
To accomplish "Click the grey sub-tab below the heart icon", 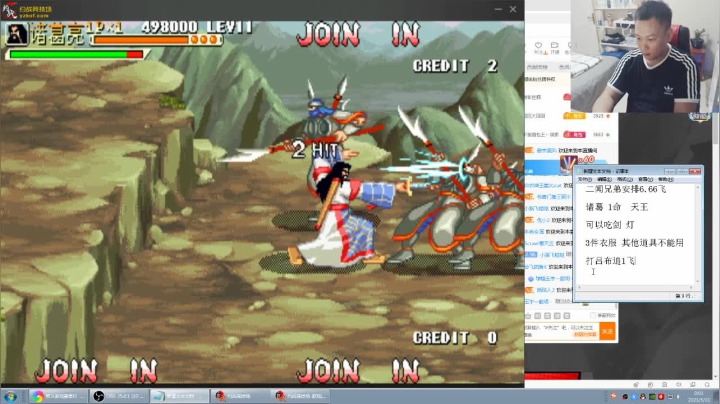I will [537, 67].
